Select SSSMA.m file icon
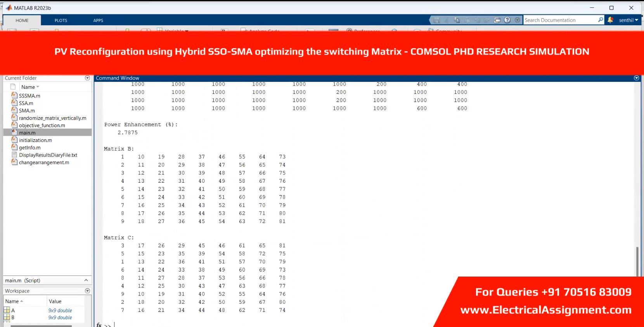 point(14,95)
